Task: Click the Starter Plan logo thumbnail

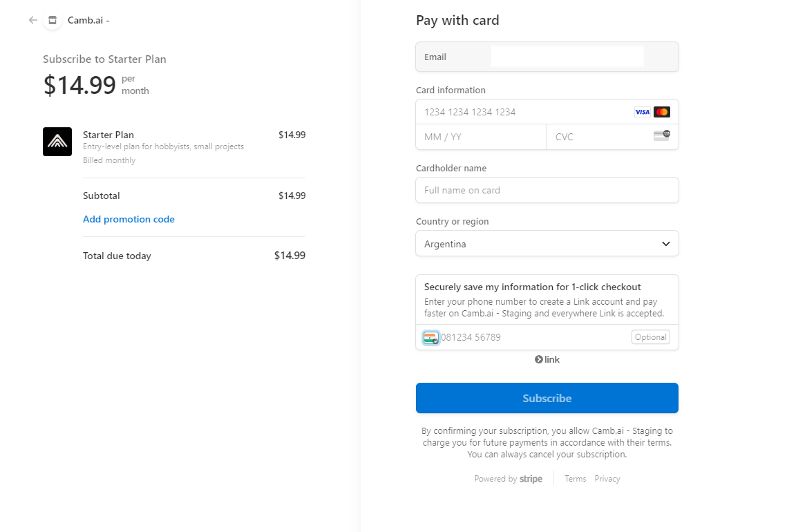Action: click(57, 142)
